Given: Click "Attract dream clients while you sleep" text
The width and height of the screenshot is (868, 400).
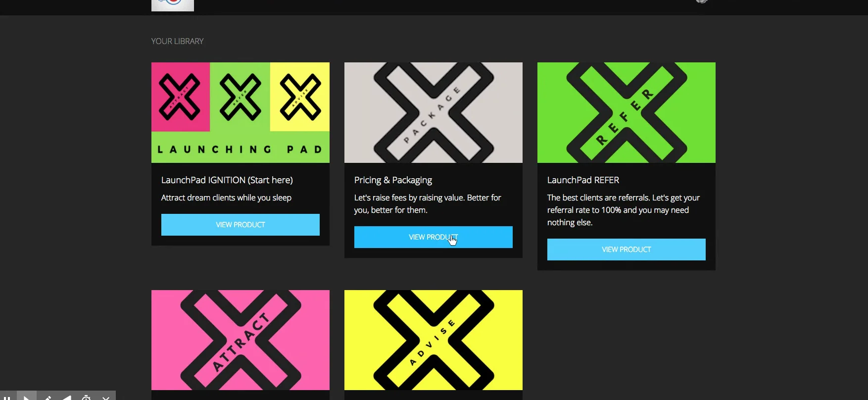Looking at the screenshot, I should tap(226, 198).
